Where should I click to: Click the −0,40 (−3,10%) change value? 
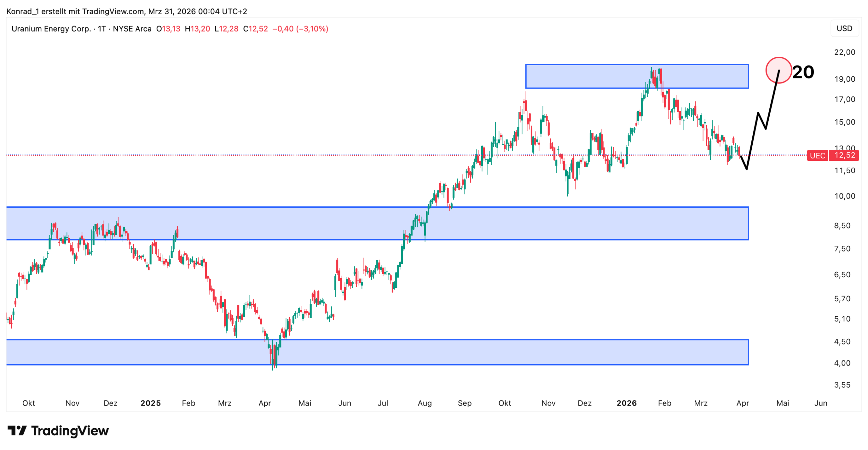(300, 29)
